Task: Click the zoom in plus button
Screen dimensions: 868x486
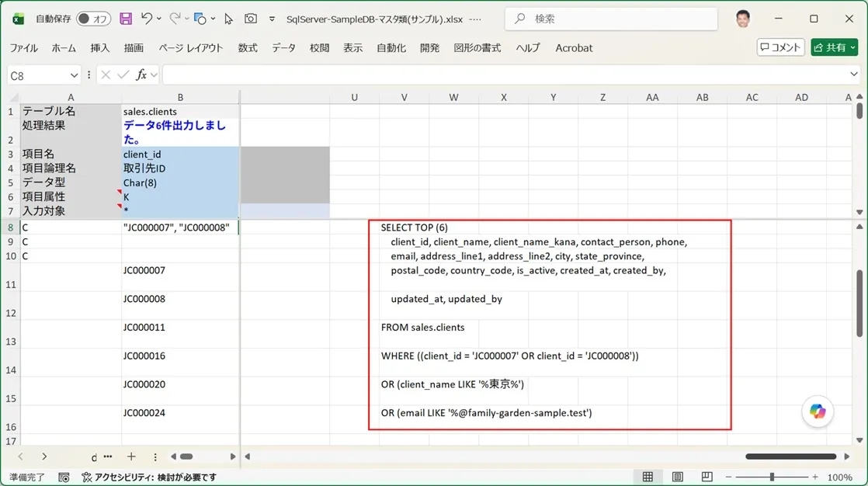Action: coord(815,477)
